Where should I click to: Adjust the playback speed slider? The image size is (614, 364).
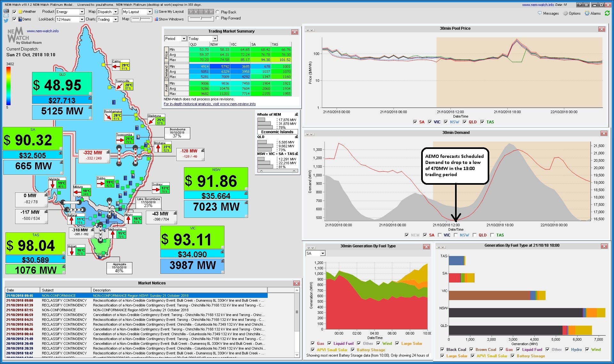coord(201,19)
